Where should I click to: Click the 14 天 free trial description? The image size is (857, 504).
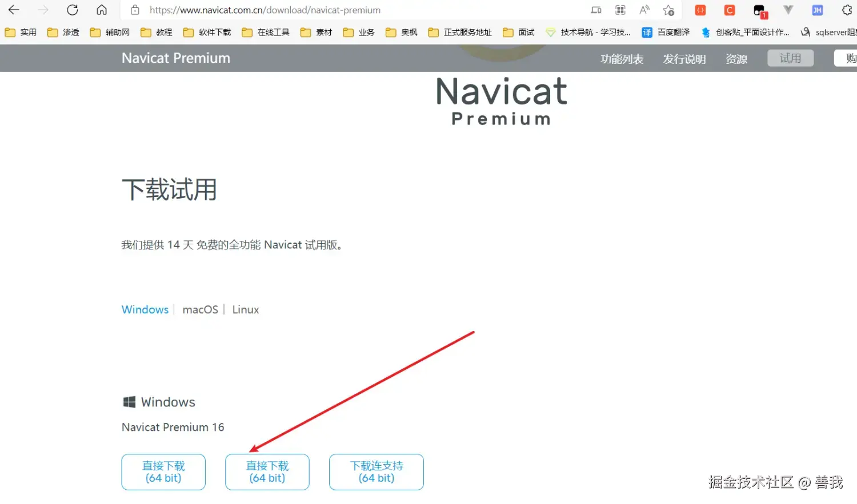(x=232, y=245)
